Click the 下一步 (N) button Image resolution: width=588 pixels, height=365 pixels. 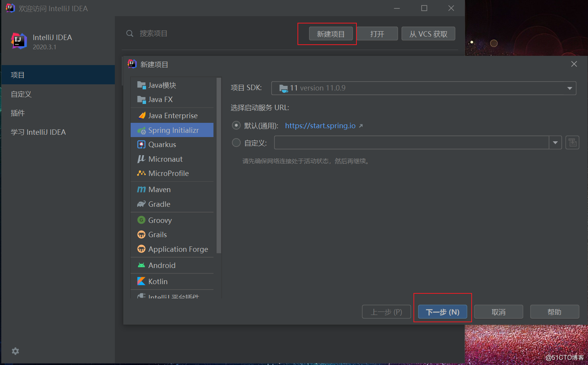(x=442, y=312)
